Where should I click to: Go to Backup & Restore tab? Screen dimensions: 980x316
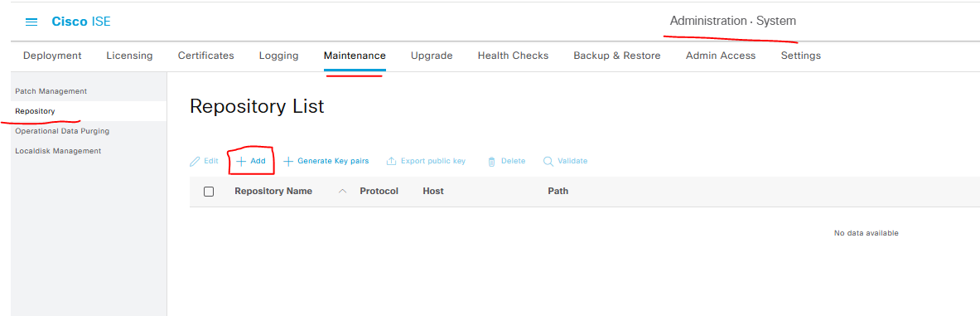pyautogui.click(x=617, y=56)
